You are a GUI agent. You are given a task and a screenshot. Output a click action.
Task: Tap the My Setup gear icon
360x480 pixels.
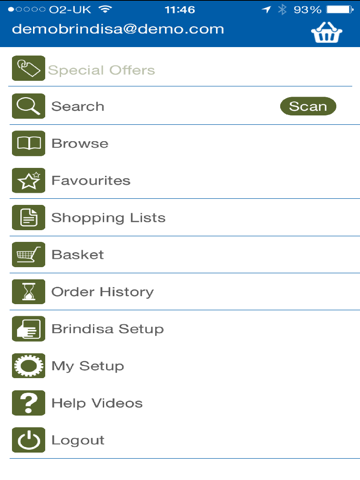click(28, 366)
